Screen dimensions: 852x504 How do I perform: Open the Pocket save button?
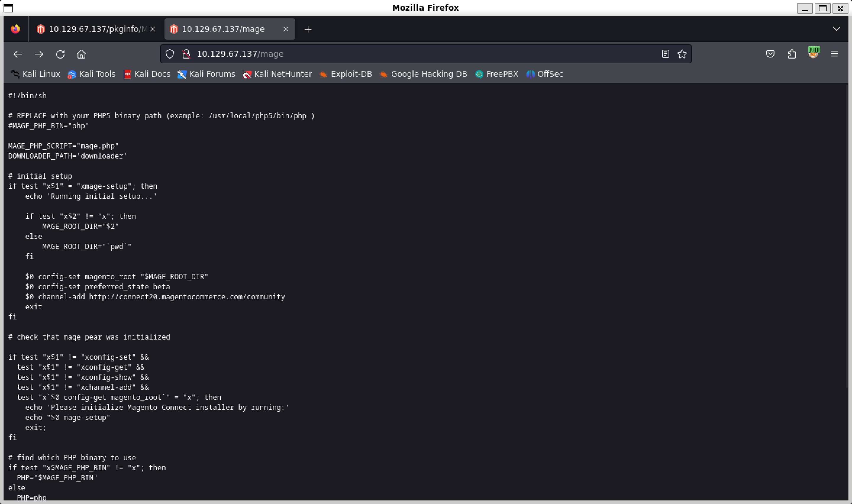[770, 54]
